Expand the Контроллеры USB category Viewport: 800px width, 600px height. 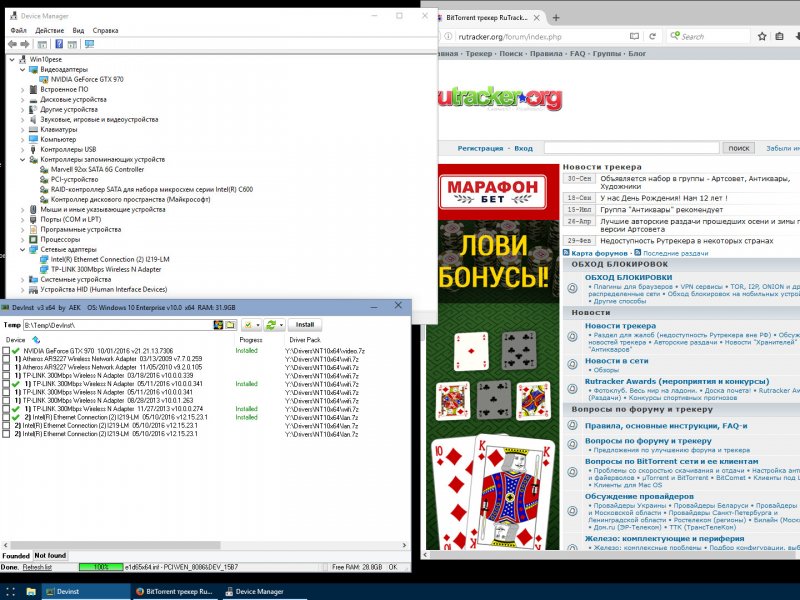[22, 149]
